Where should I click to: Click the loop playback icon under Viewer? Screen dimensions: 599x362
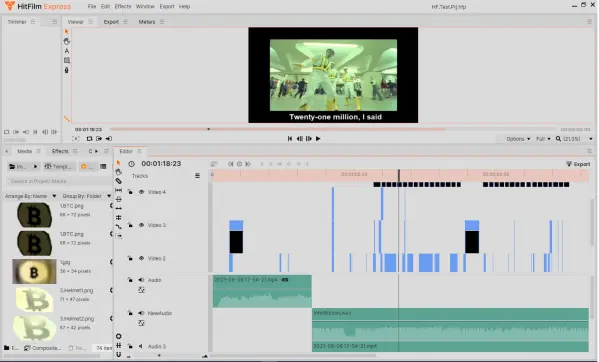tap(89, 139)
